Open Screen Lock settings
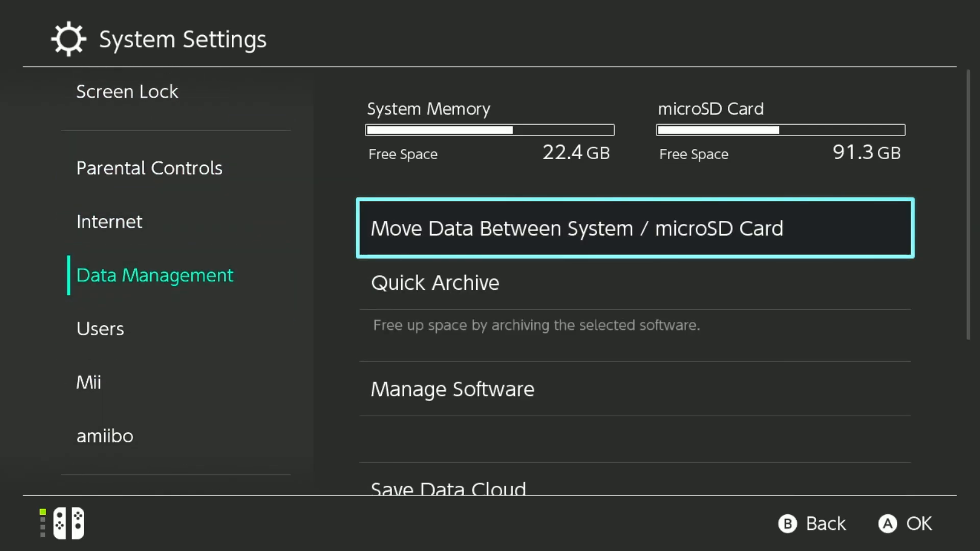Viewport: 980px width, 551px height. (x=127, y=92)
